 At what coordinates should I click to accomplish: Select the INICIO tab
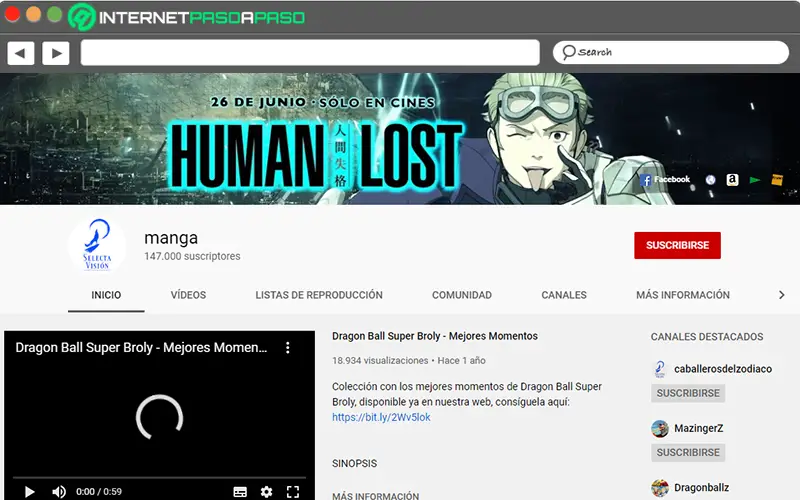pyautogui.click(x=106, y=295)
